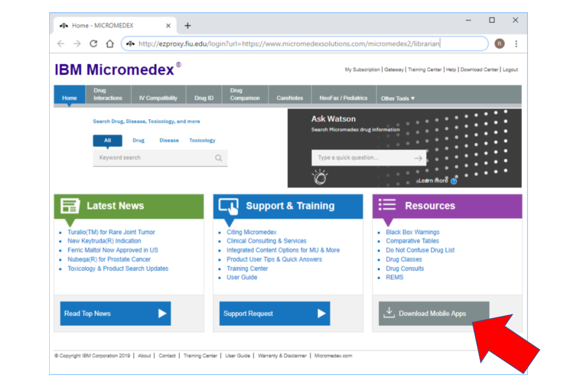Click the Logout link
582x392 pixels.
pos(510,70)
